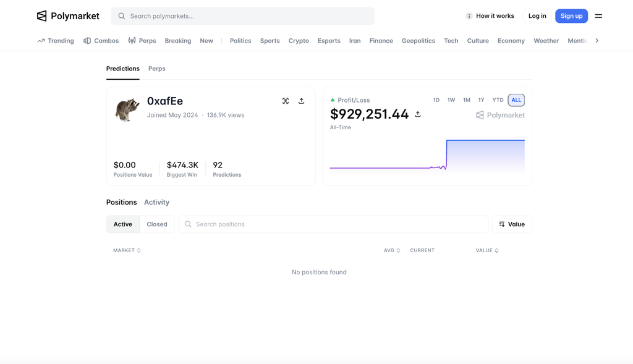Click the Polymarket logo icon

(41, 15)
